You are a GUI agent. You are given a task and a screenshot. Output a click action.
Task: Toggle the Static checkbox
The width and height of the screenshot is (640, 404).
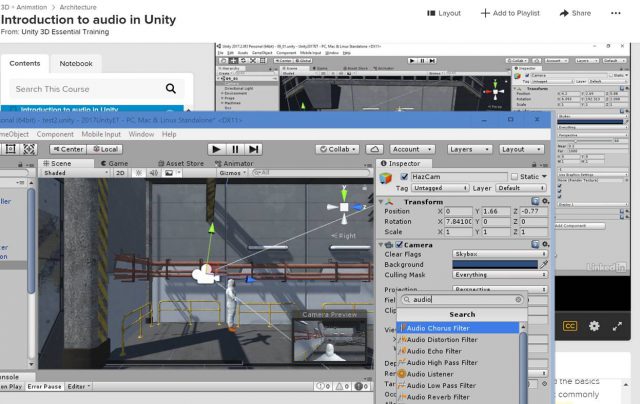click(514, 177)
